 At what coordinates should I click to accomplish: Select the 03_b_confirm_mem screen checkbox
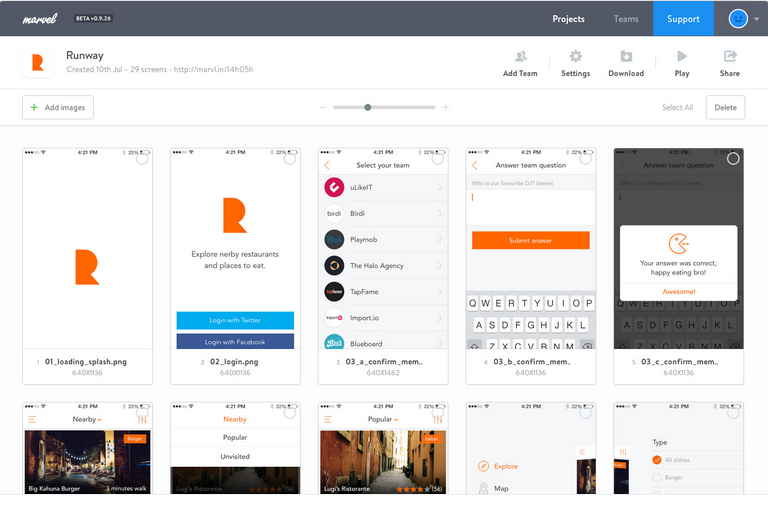tap(585, 158)
